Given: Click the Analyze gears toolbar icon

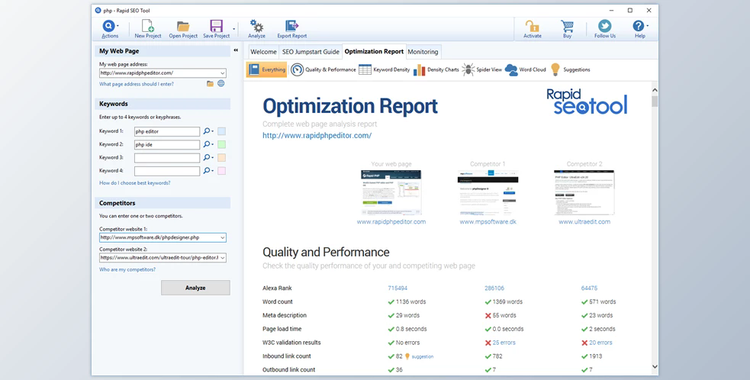Looking at the screenshot, I should pyautogui.click(x=256, y=26).
